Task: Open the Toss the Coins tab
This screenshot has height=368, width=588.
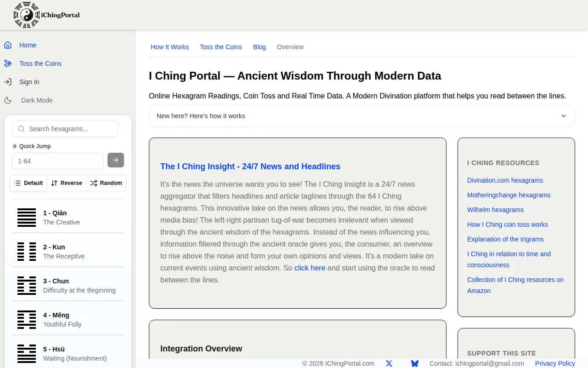Action: click(221, 47)
